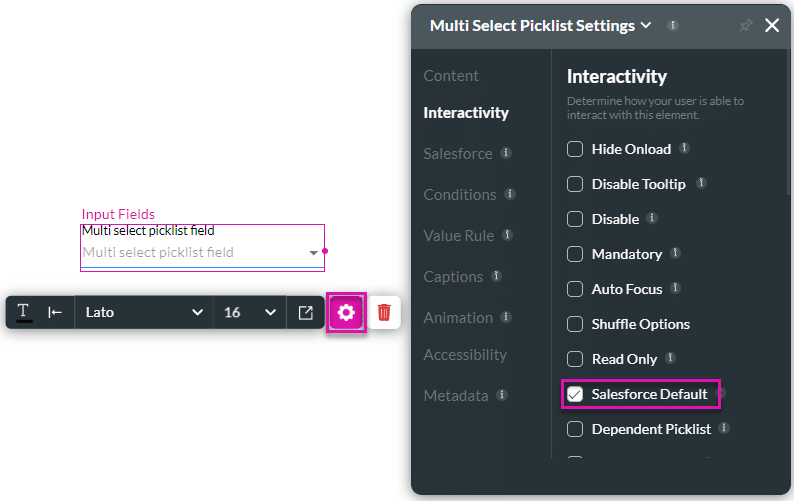
Task: Click the align left indent icon
Action: (x=56, y=313)
